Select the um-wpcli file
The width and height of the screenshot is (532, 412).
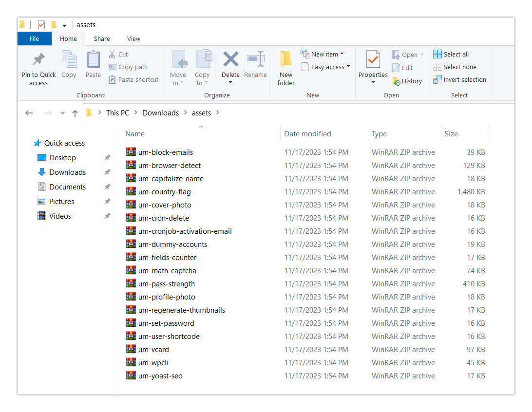[153, 362]
